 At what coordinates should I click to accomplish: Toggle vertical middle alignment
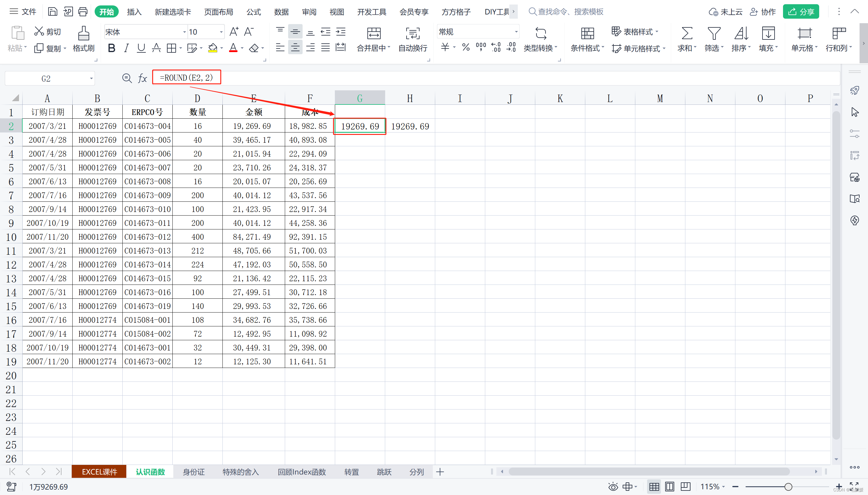coord(295,32)
